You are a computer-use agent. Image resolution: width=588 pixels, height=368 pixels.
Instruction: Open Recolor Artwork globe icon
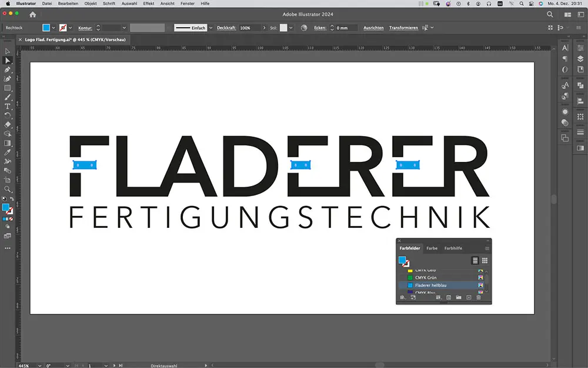(x=304, y=28)
